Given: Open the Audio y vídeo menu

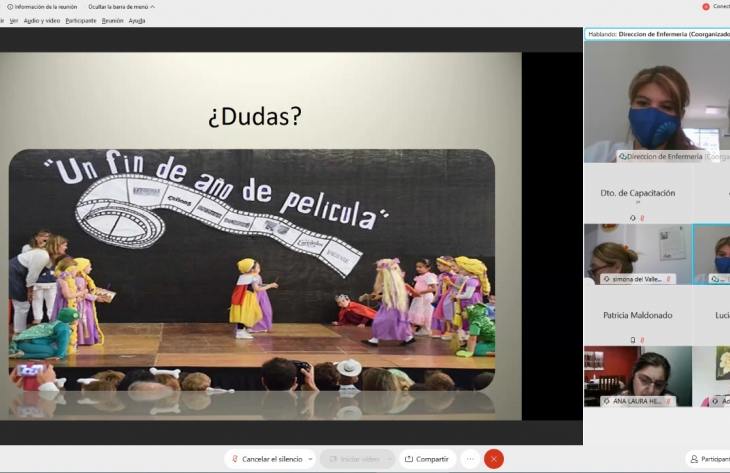Looking at the screenshot, I should (42, 20).
